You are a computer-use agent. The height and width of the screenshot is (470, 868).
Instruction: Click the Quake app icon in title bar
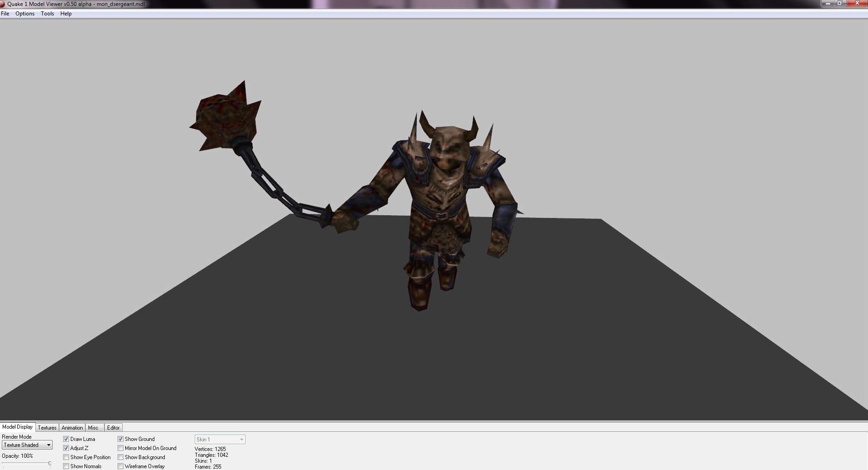(x=3, y=4)
